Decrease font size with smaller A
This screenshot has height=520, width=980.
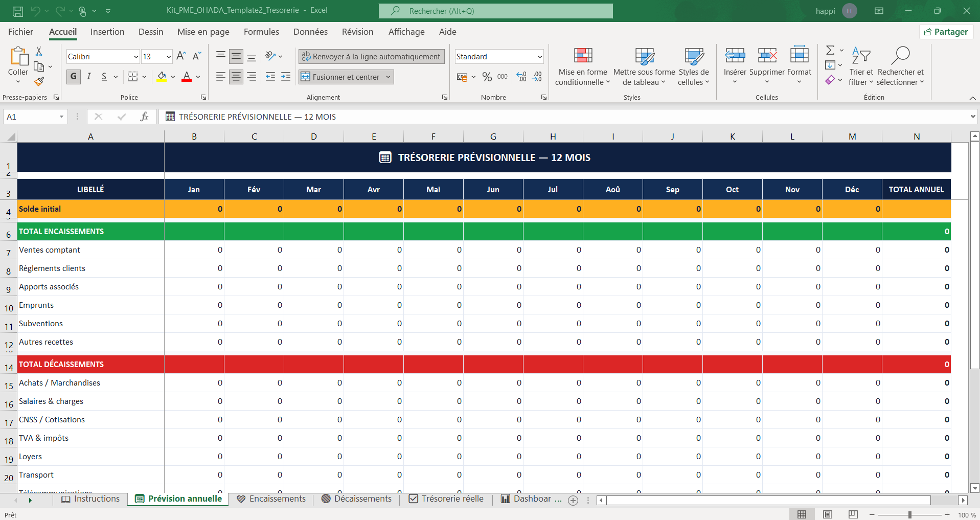click(x=197, y=56)
